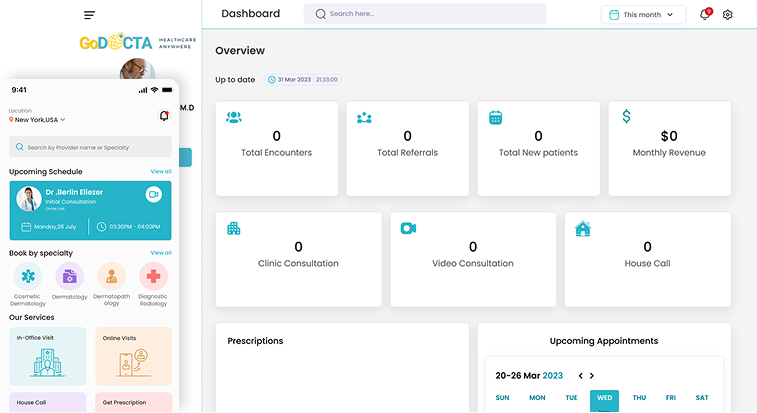Select the WED column in the calendar
Screen dimensions: 757x413
click(x=604, y=398)
